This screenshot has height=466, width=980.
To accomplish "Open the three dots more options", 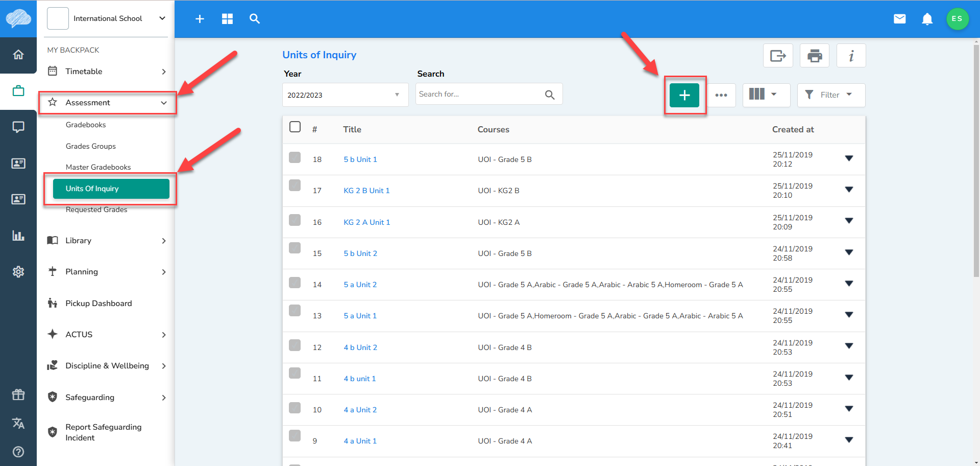I will pos(721,95).
